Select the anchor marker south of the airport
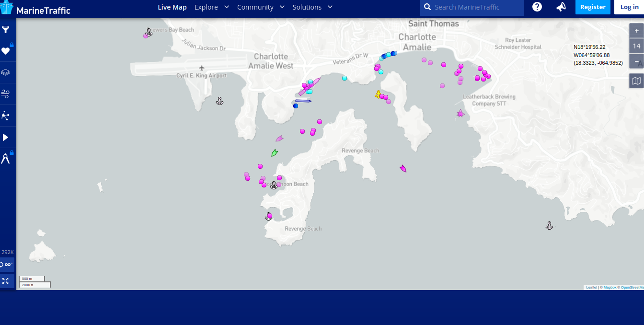 [219, 101]
